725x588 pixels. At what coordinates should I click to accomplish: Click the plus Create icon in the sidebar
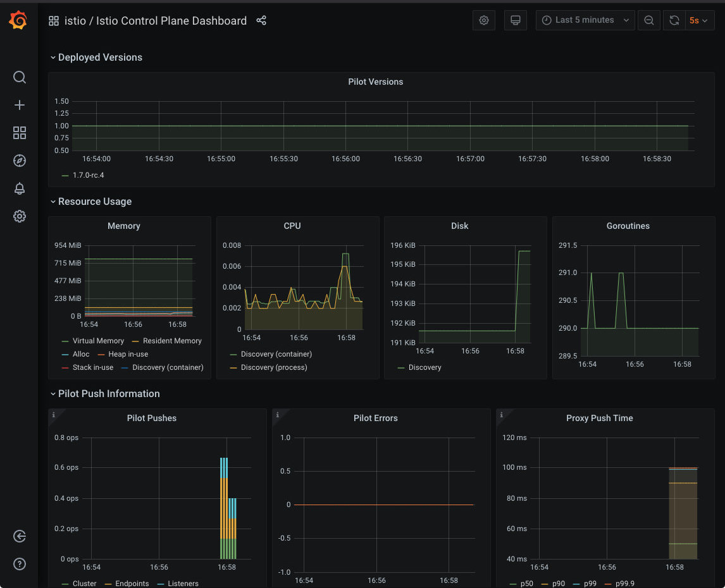pyautogui.click(x=20, y=105)
